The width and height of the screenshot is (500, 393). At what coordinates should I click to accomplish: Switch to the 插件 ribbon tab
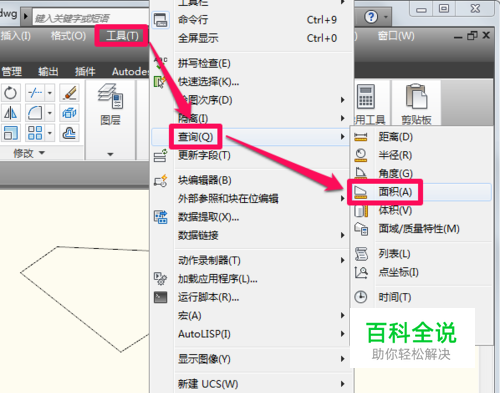tap(85, 72)
